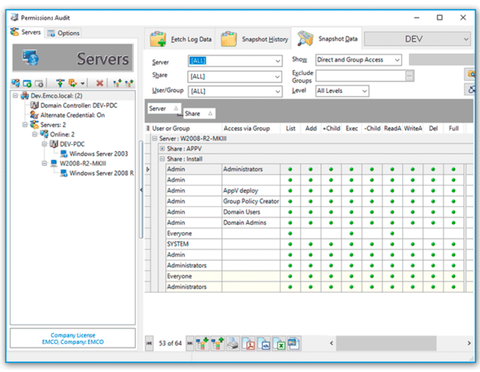480x372 pixels.
Task: Collapse the Dev.Emco.local tree node
Action: pyautogui.click(x=15, y=96)
